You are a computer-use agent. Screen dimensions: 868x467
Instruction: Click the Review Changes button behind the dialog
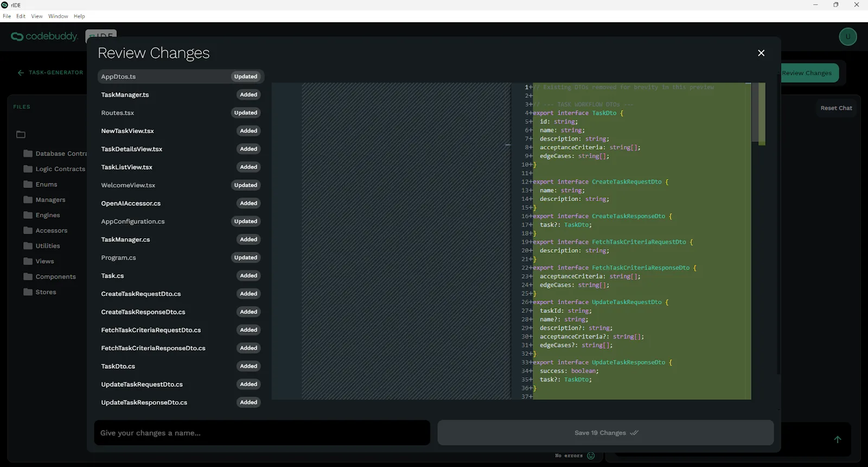809,73
